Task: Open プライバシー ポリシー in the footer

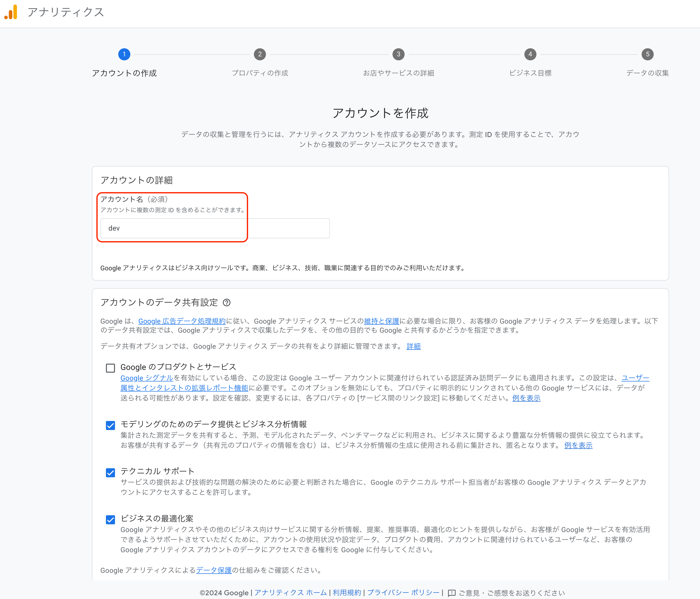Action: point(403,592)
